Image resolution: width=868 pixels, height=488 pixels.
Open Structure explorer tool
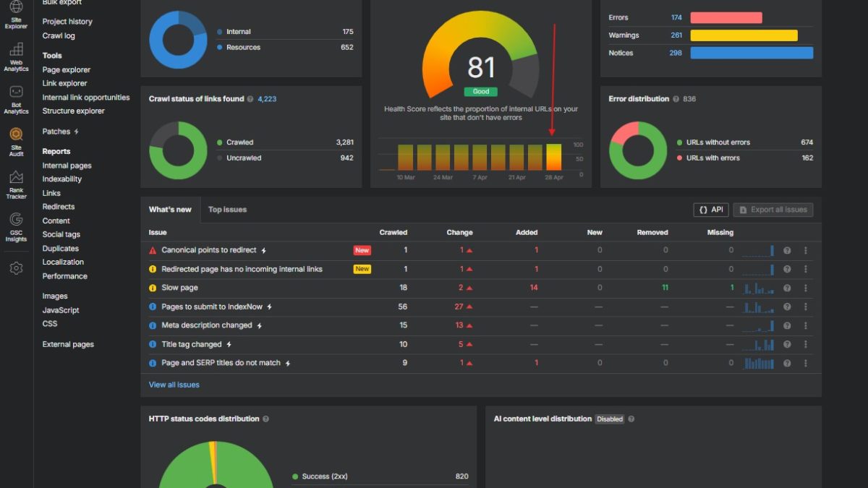(73, 111)
